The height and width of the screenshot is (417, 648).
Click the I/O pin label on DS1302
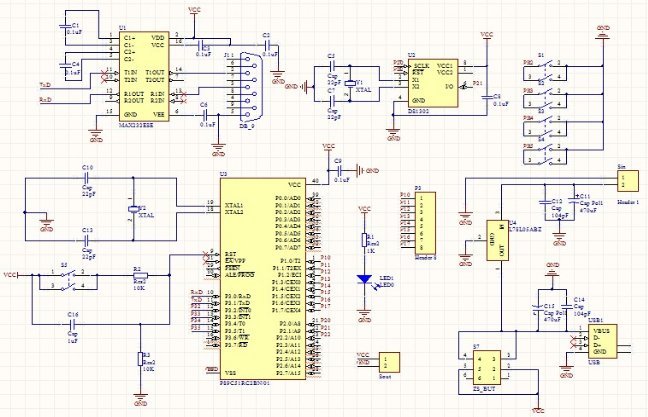449,87
